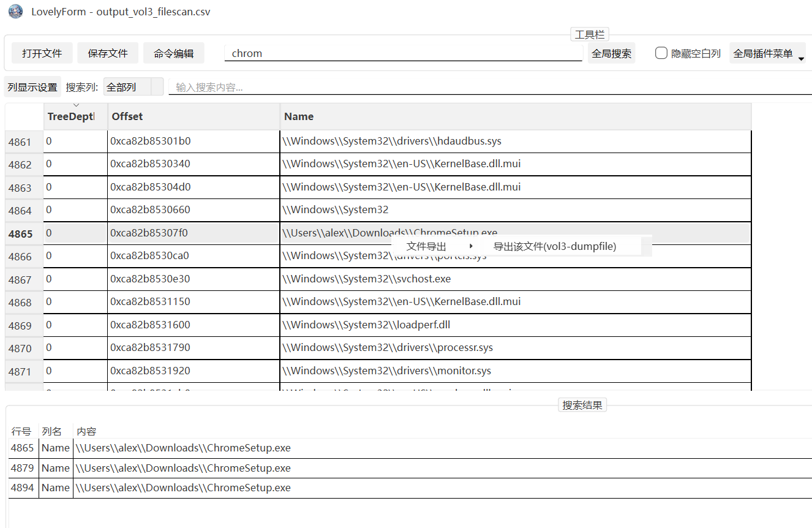The image size is (812, 528).
Task: Click the TreeDepth cell in row 4867
Action: tap(75, 279)
